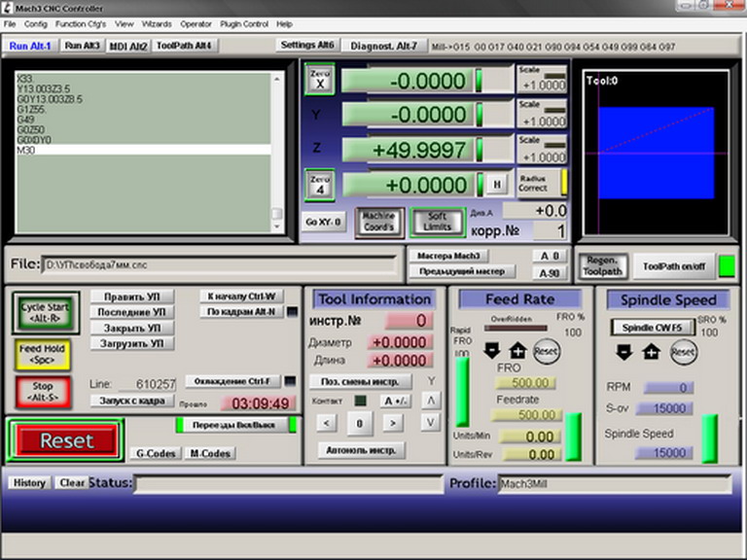Click the round Reset in Feed Rate

click(x=547, y=351)
